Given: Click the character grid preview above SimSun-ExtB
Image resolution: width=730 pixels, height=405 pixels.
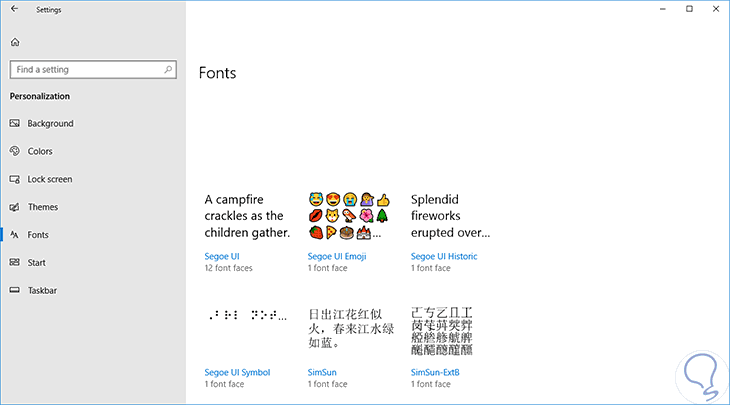Looking at the screenshot, I should (442, 331).
